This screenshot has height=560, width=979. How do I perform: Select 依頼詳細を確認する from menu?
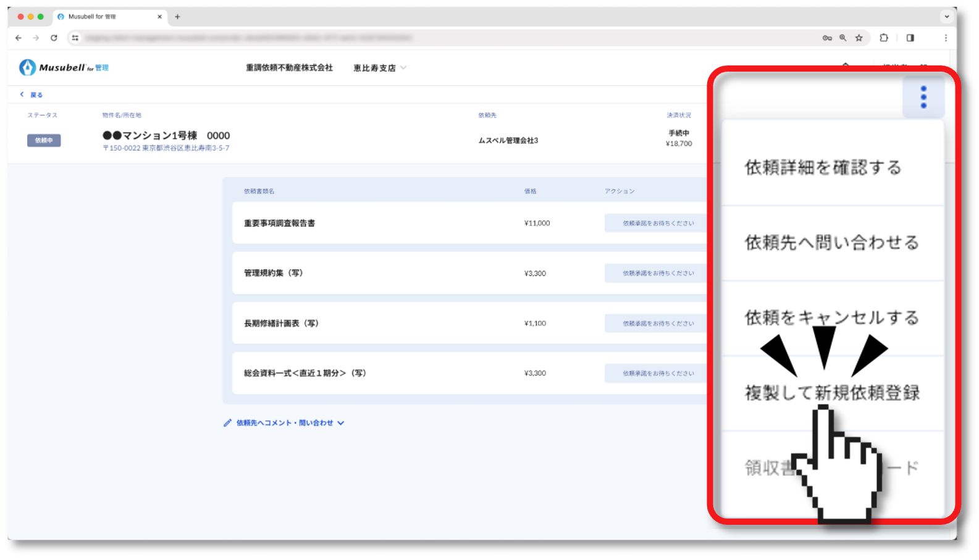823,167
